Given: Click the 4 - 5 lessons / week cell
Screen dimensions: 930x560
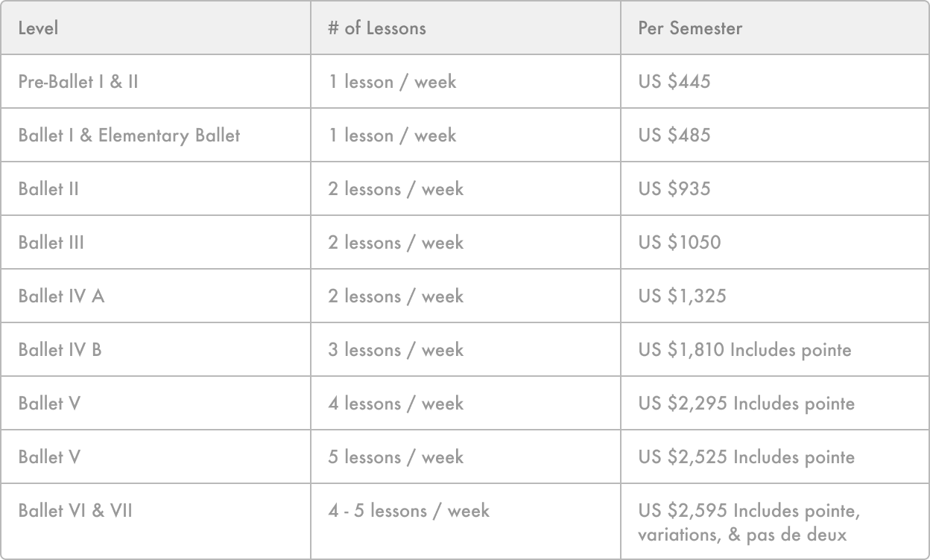Looking at the screenshot, I should click(x=409, y=511).
